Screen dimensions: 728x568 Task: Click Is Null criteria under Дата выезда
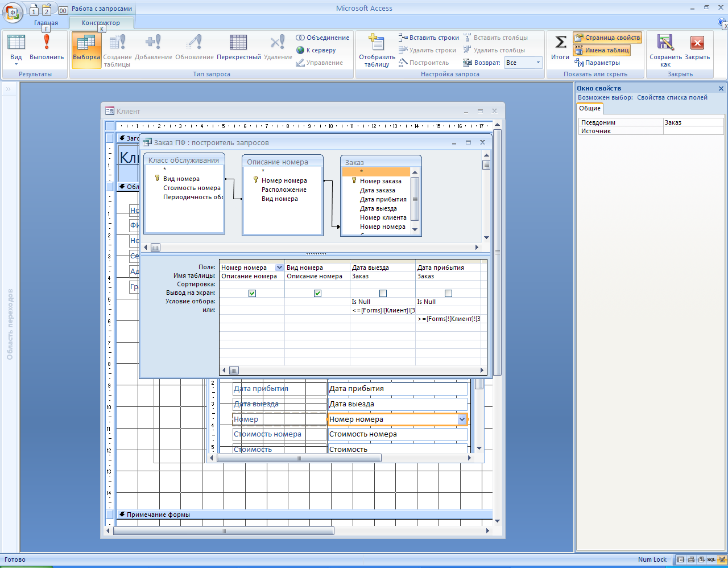(x=382, y=302)
